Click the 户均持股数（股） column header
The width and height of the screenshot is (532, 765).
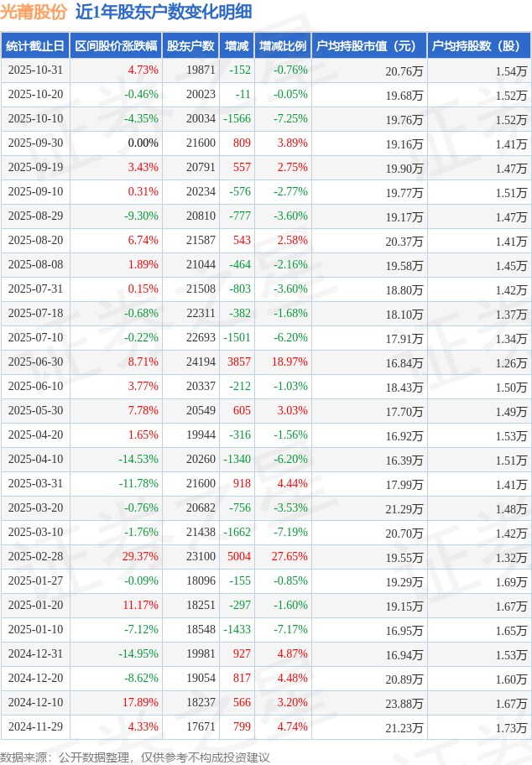click(478, 46)
